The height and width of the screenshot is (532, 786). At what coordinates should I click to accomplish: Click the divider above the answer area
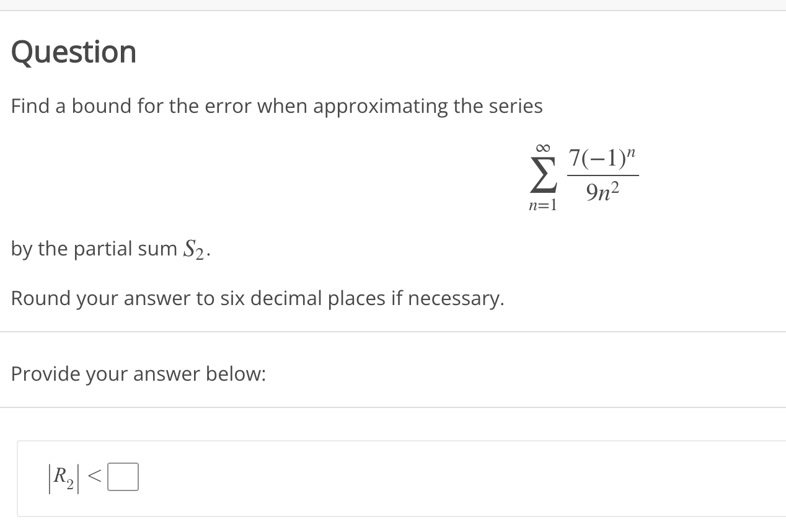point(393,407)
